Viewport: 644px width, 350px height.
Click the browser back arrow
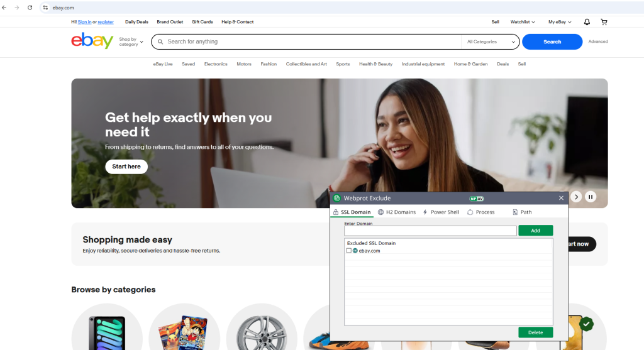click(x=6, y=8)
